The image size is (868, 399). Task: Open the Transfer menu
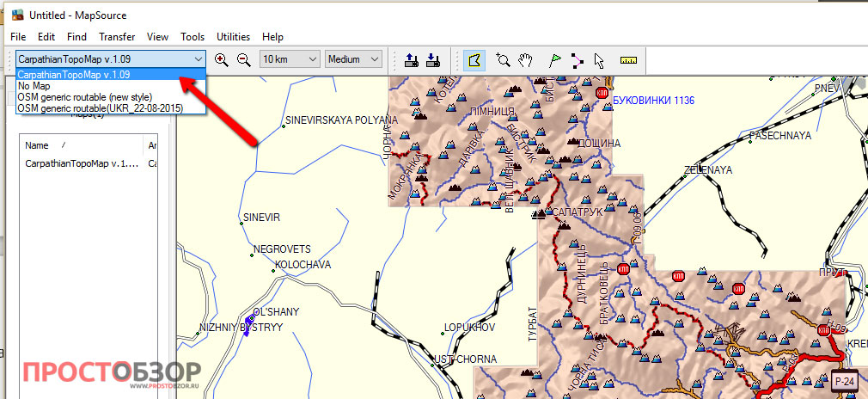coord(116,37)
